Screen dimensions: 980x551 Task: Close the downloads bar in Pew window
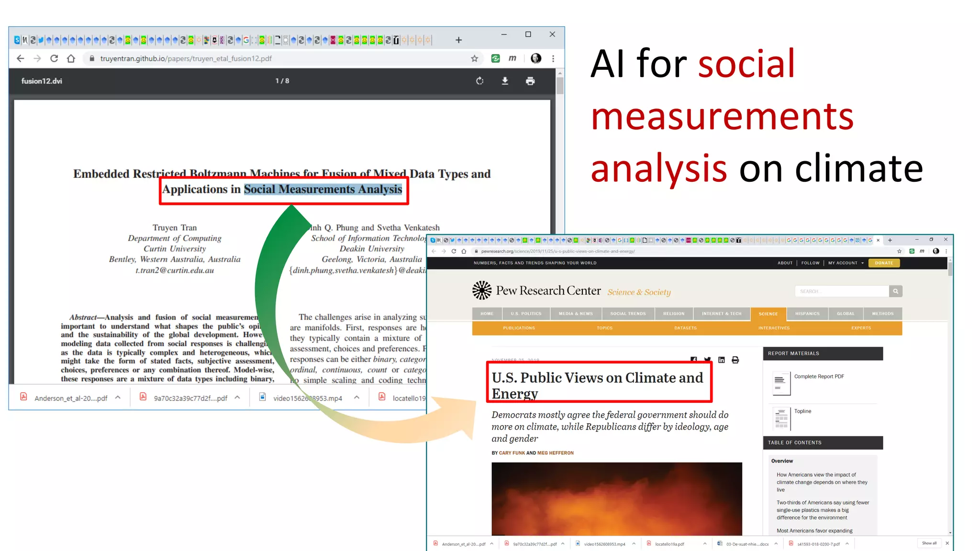(x=947, y=543)
